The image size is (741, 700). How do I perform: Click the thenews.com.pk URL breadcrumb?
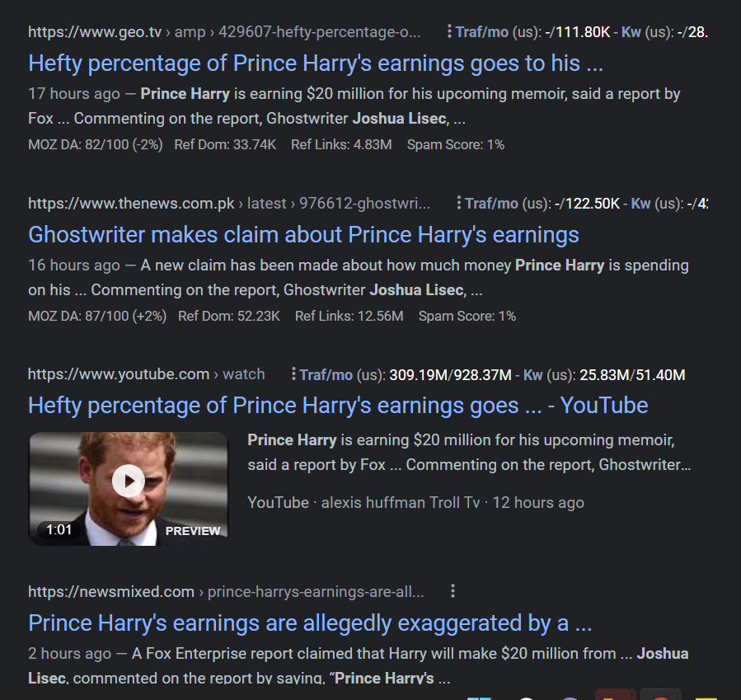coord(229,204)
